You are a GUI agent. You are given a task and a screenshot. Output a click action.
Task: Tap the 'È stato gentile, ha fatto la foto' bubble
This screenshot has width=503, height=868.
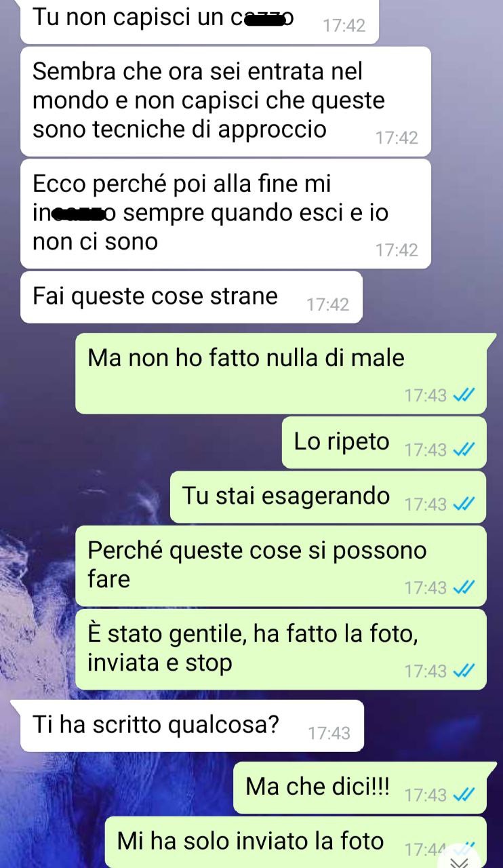click(x=281, y=649)
